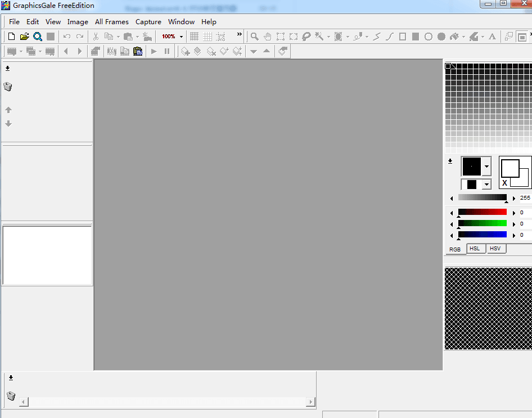Go to previous frame arrow
This screenshot has width=532, height=418.
point(66,51)
